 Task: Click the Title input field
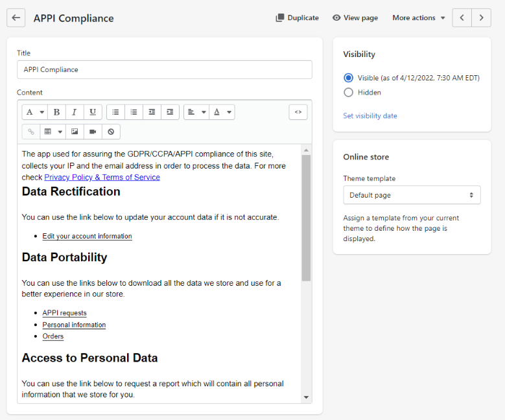pyautogui.click(x=165, y=69)
